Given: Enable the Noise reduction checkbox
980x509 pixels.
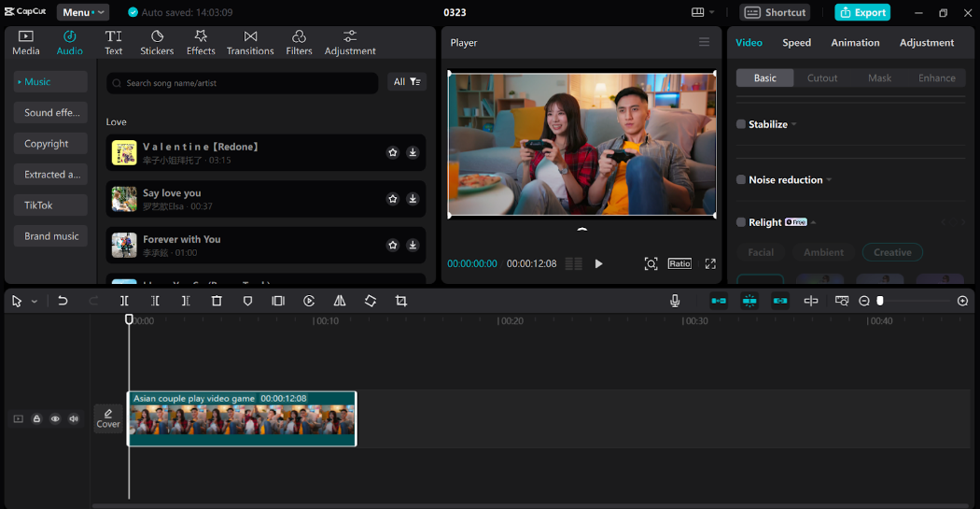Looking at the screenshot, I should coord(741,179).
